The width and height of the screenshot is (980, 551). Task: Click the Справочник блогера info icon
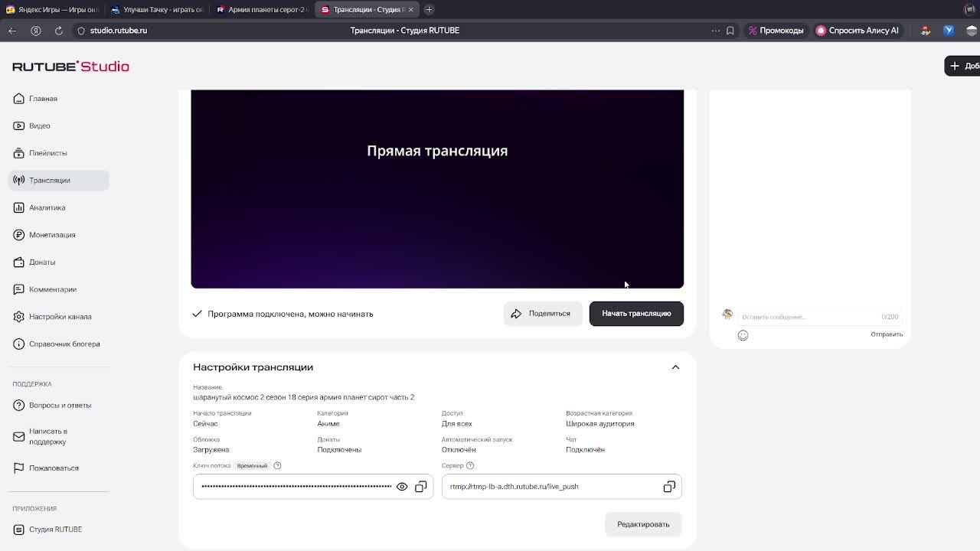click(19, 344)
